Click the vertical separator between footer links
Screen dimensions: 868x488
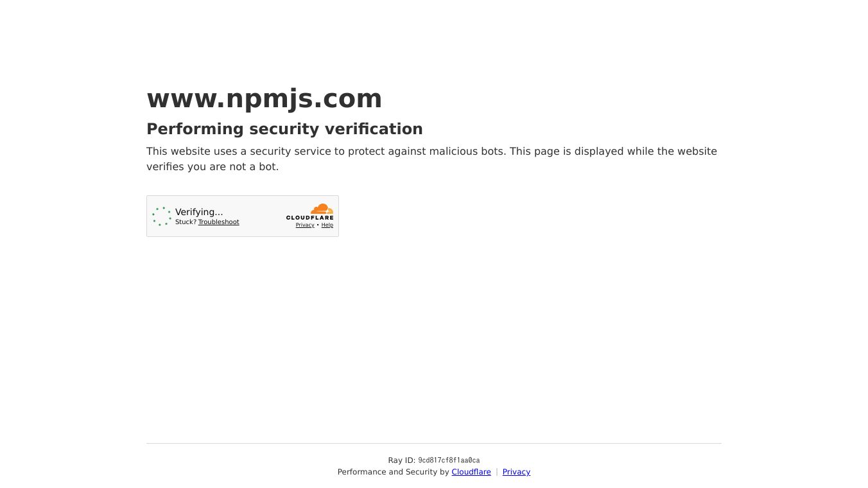pos(497,472)
